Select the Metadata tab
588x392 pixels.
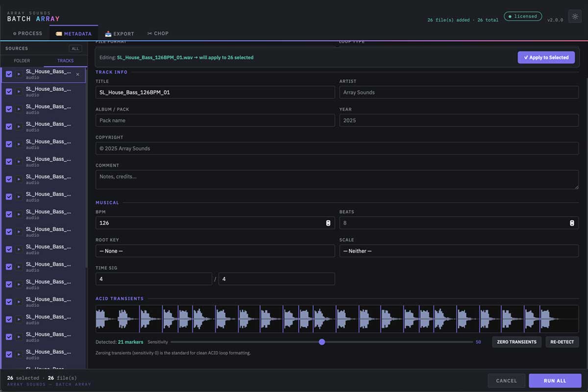point(73,33)
